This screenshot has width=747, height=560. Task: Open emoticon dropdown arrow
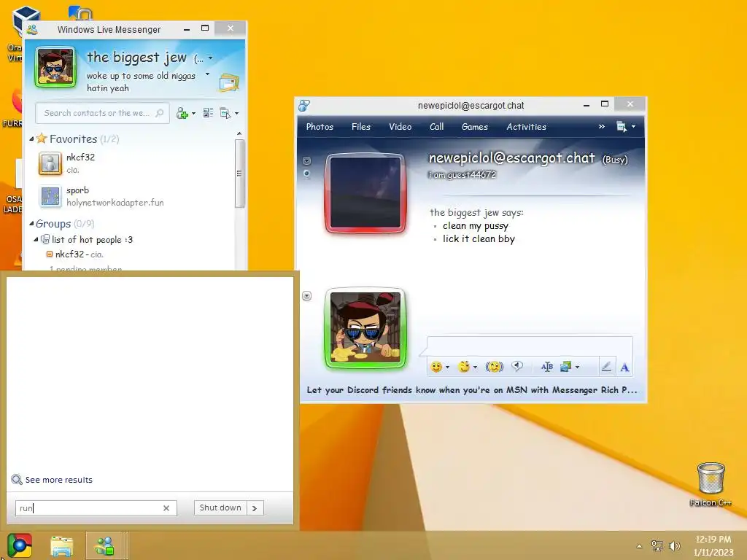click(x=447, y=367)
